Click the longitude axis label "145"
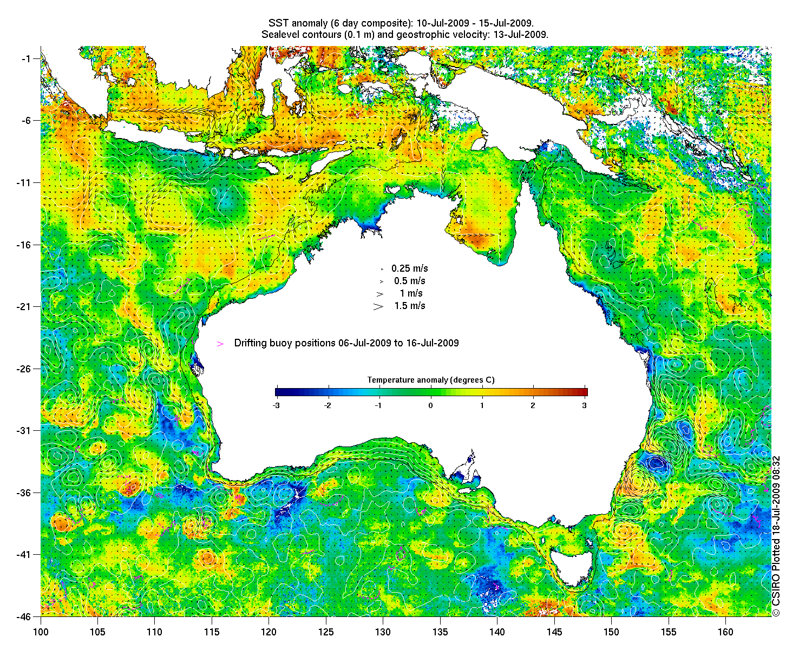This screenshot has height=663, width=812. coord(554,632)
